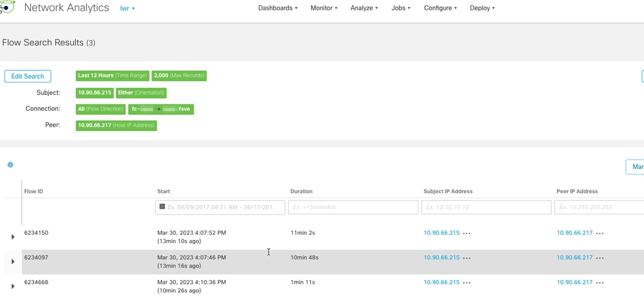644x300 pixels.
Task: Click start time Mar 30, 2023 4:10:36 PM
Action: click(x=191, y=283)
